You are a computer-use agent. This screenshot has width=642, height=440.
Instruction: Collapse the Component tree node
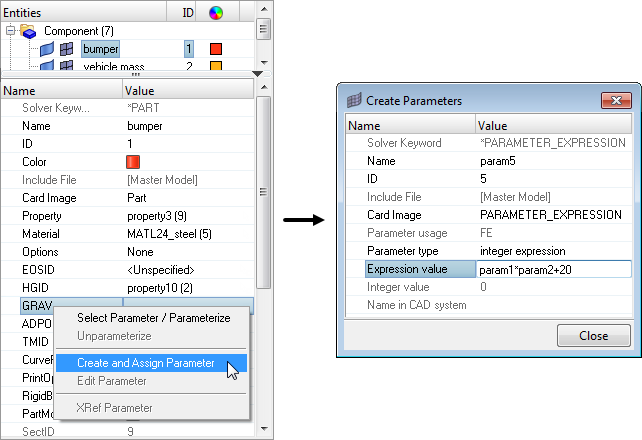coord(11,31)
